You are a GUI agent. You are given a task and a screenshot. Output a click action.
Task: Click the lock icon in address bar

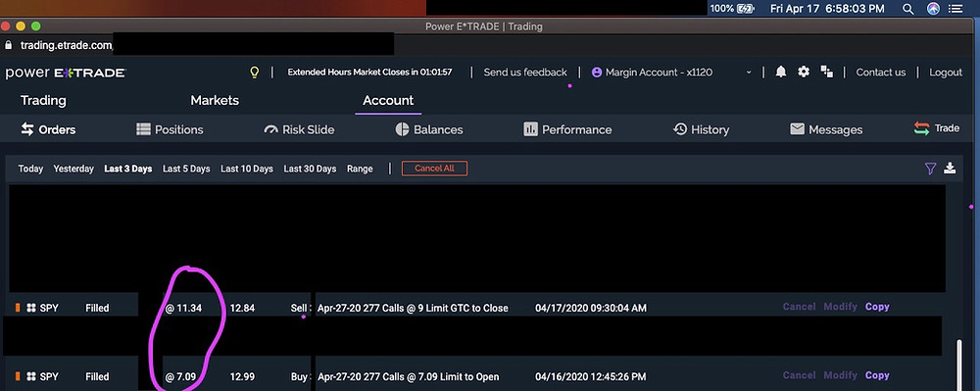click(x=9, y=45)
